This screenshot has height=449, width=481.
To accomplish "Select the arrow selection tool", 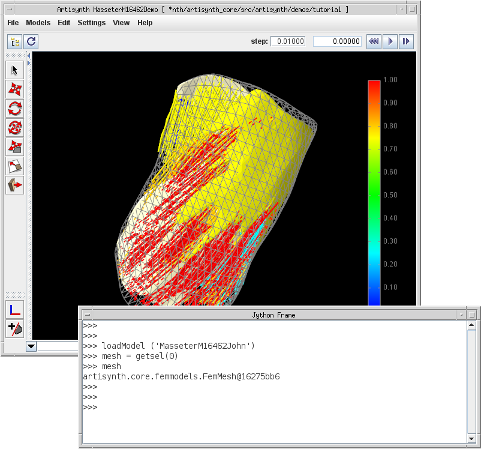I will (14, 70).
